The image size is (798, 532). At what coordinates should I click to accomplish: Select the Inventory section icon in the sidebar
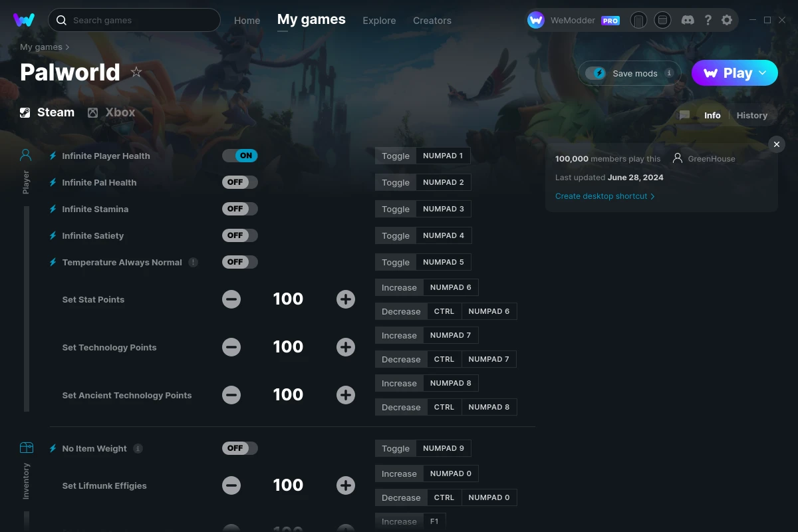click(x=27, y=448)
